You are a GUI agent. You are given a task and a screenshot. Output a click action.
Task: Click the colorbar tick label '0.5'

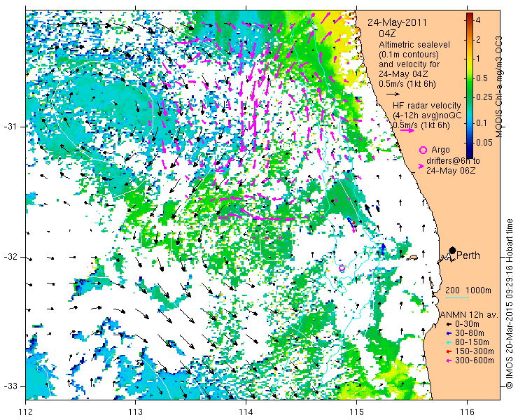coord(482,78)
